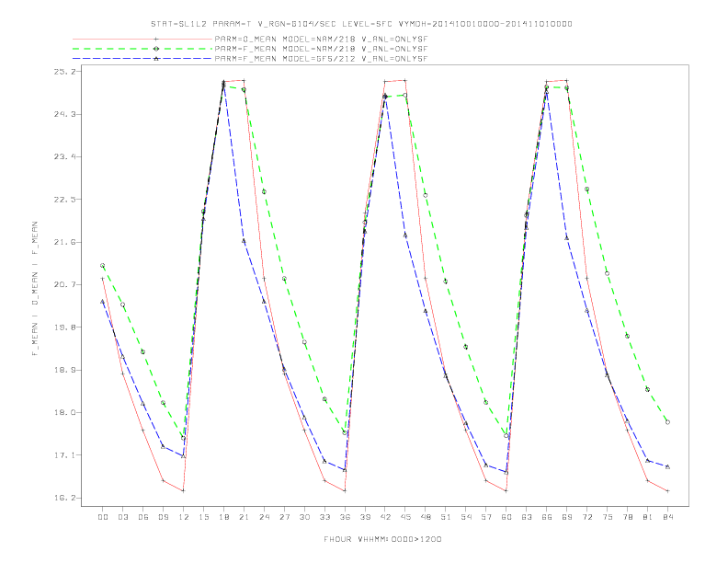Viewport: 728px width, 563px height.
Task: Click the green dashed legend line sample
Action: pos(142,49)
